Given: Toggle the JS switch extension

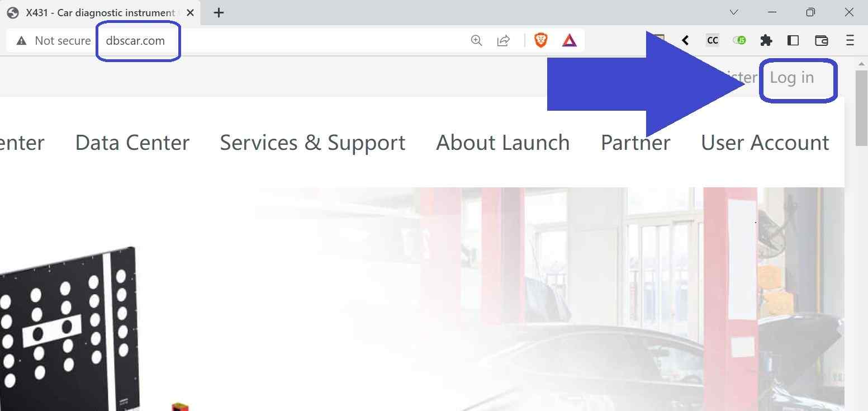Looking at the screenshot, I should (739, 40).
